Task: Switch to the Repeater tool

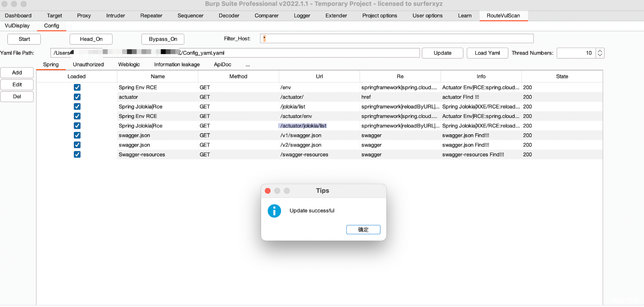Action: (x=151, y=15)
